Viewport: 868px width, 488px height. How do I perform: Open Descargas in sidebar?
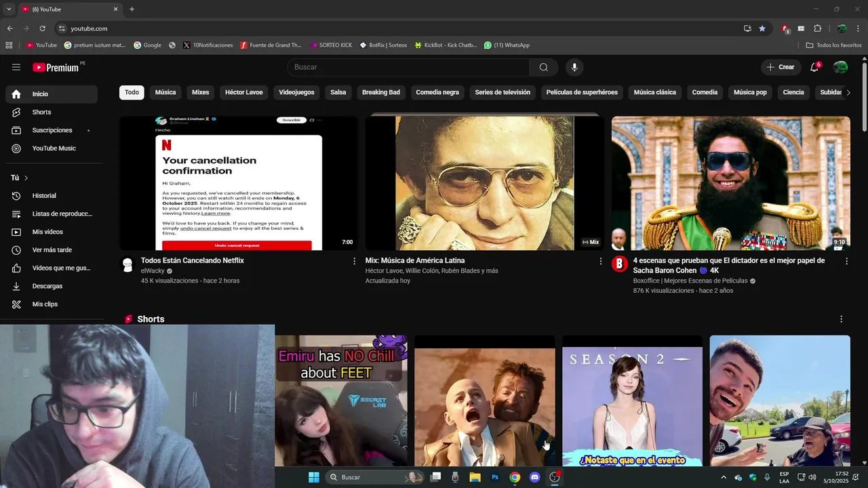point(52,286)
